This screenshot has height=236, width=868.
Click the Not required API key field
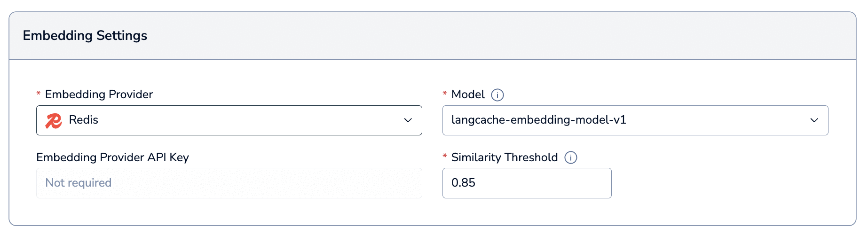click(229, 183)
